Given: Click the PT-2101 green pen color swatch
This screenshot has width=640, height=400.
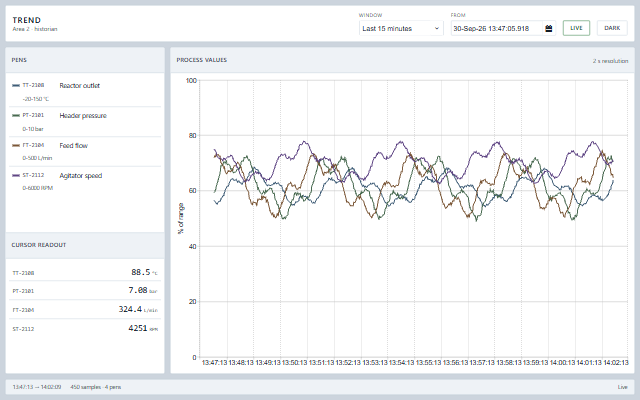Looking at the screenshot, I should tap(16, 116).
